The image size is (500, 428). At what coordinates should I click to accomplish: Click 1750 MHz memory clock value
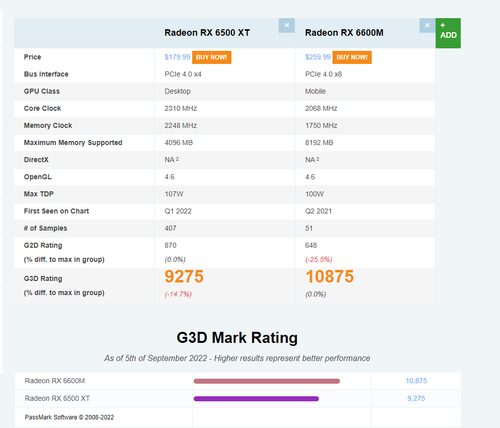coord(321,126)
